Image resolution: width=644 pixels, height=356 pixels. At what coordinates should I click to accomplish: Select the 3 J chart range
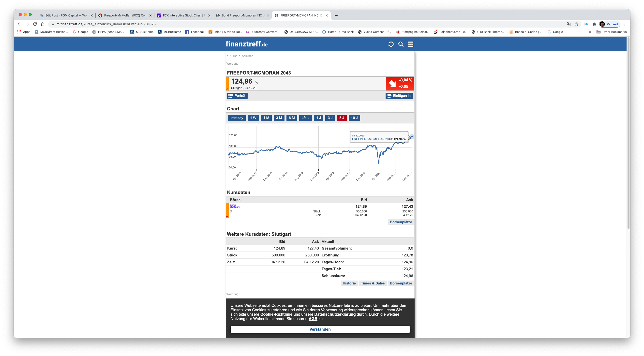[330, 118]
